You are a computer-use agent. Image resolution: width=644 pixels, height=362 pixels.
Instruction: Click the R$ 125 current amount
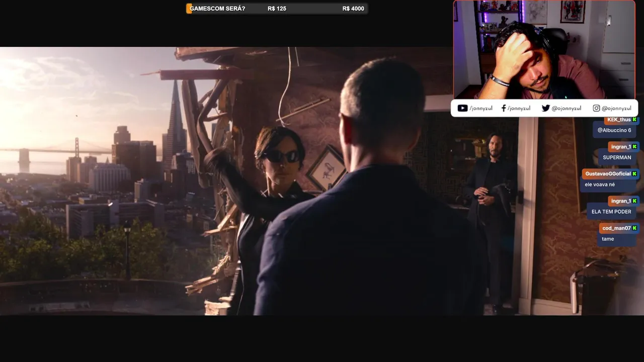pyautogui.click(x=277, y=9)
